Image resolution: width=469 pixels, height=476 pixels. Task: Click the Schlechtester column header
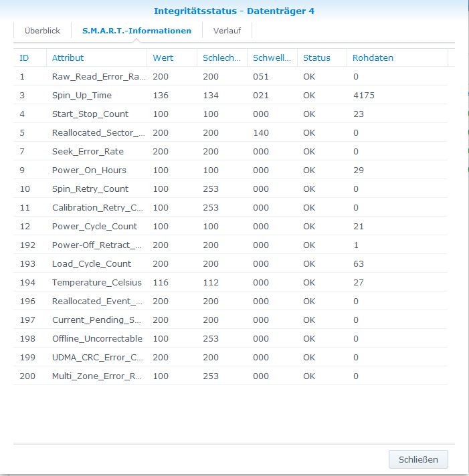point(221,57)
